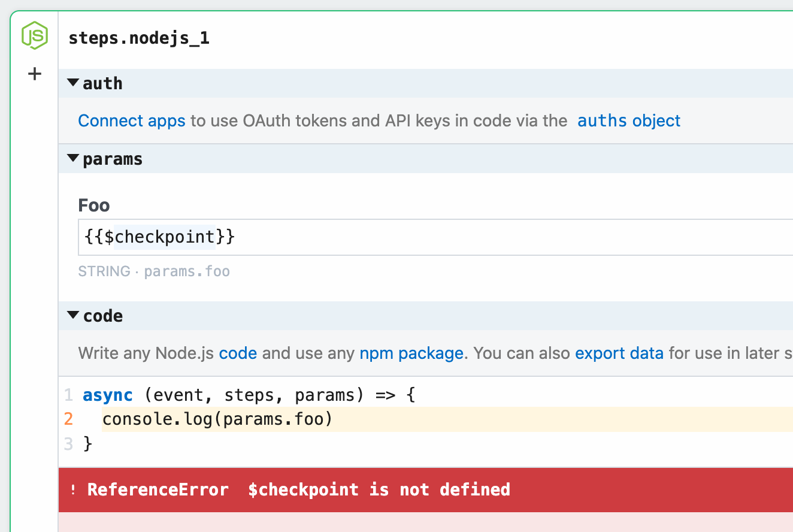Collapse the params section triangle
The width and height of the screenshot is (793, 532).
tap(73, 158)
